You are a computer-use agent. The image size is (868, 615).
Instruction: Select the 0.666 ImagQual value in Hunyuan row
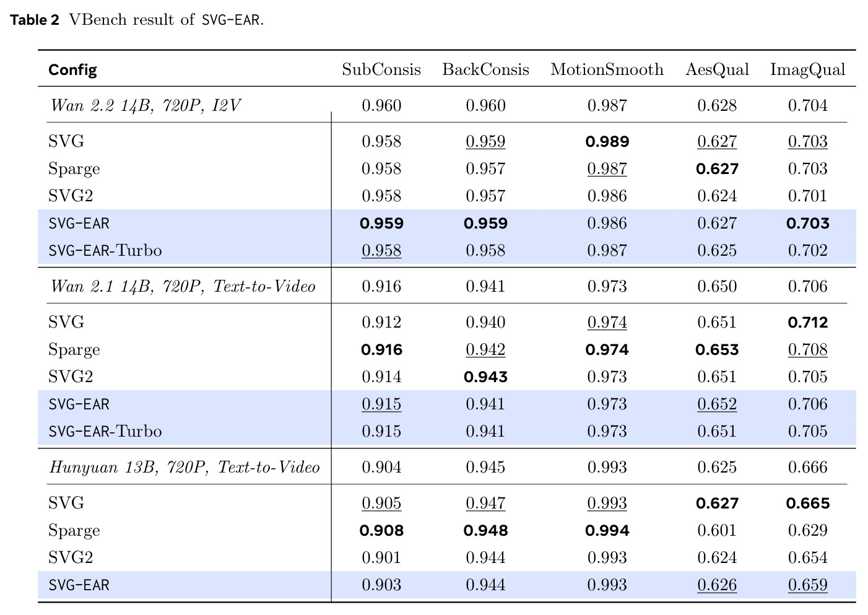[807, 467]
